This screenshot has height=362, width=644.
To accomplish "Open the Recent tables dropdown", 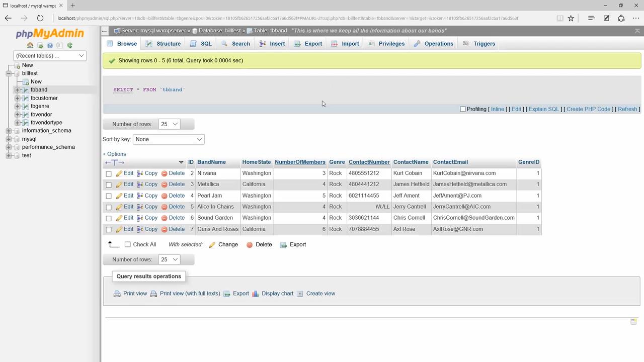I will click(50, 56).
